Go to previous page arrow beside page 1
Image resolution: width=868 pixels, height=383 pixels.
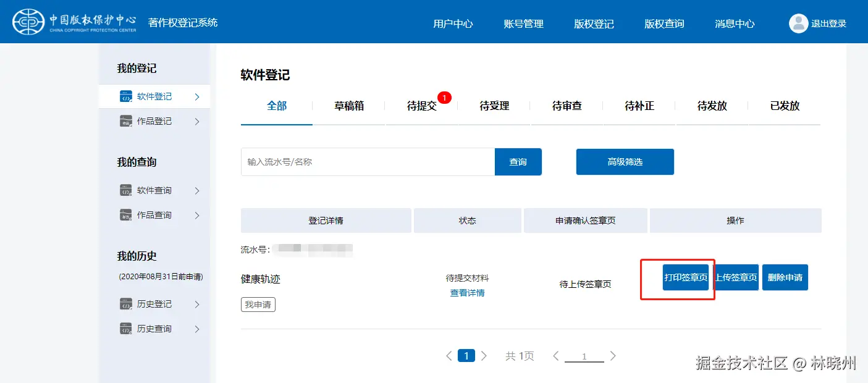pos(449,356)
